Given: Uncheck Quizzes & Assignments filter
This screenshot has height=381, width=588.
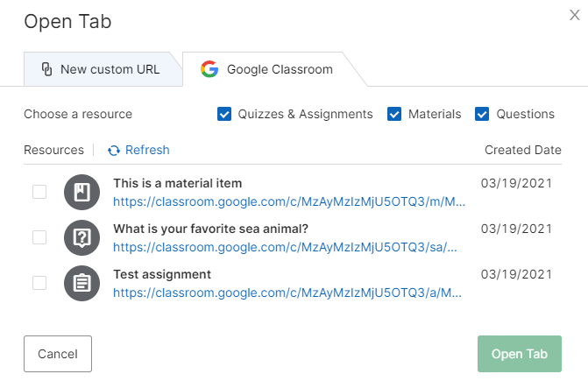Looking at the screenshot, I should 224,114.
